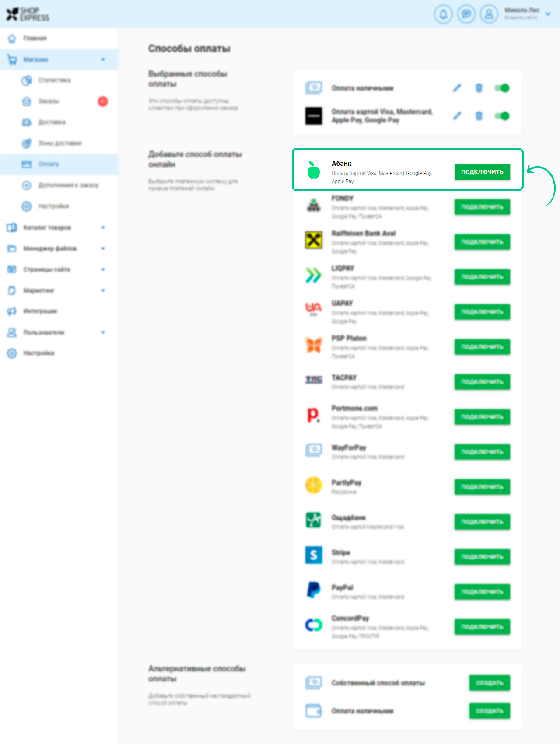The height and width of the screenshot is (744, 560).
Task: Toggle off the card payment Visa, Mastercard switch
Action: [x=502, y=116]
